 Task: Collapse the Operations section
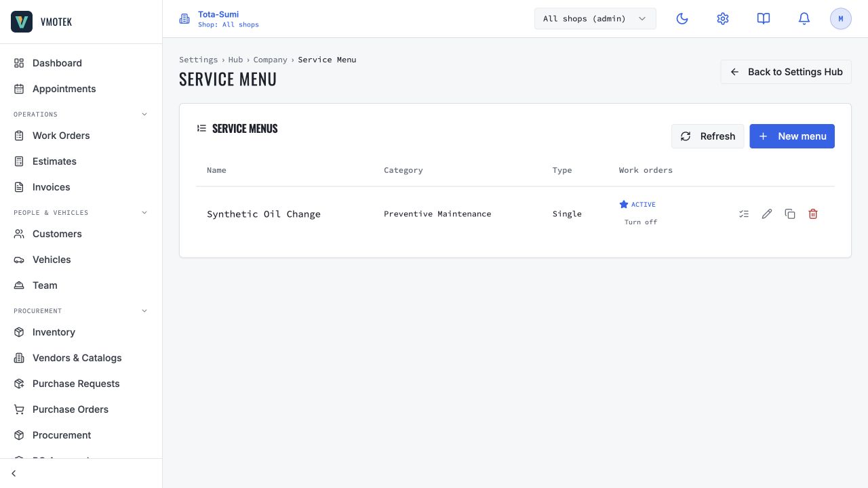coord(144,115)
